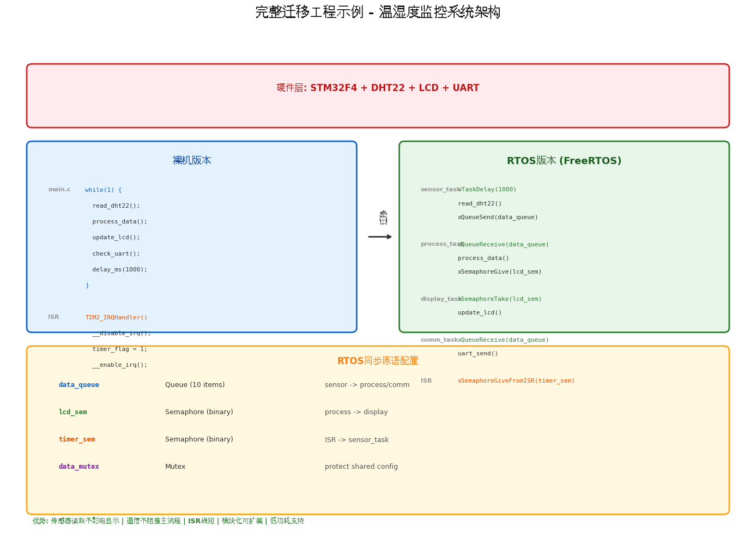Click the blue "data_queue" primitive name
Image resolution: width=756 pixels, height=538 pixels.
[79, 385]
